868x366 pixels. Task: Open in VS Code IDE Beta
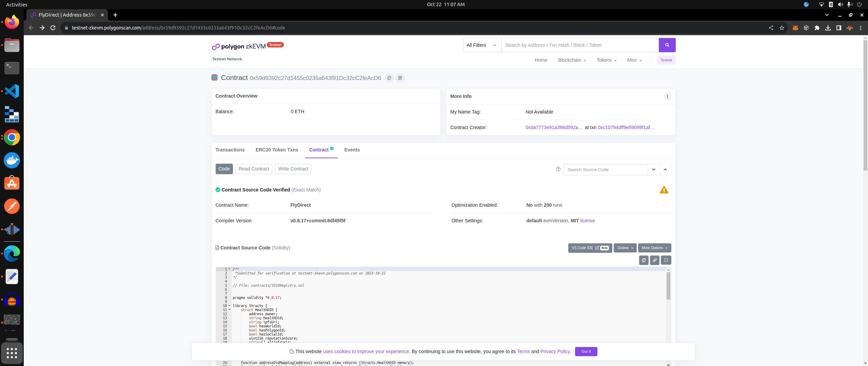coord(590,248)
